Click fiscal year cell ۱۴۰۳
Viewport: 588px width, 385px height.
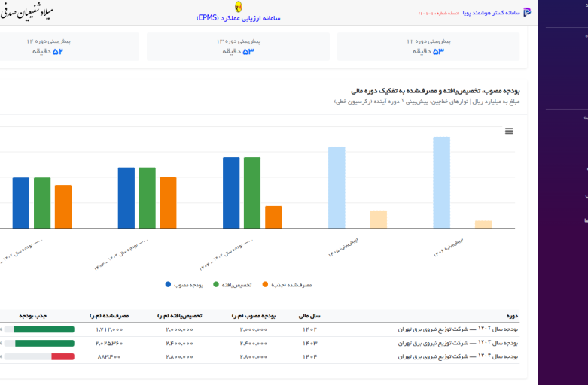pyautogui.click(x=309, y=344)
